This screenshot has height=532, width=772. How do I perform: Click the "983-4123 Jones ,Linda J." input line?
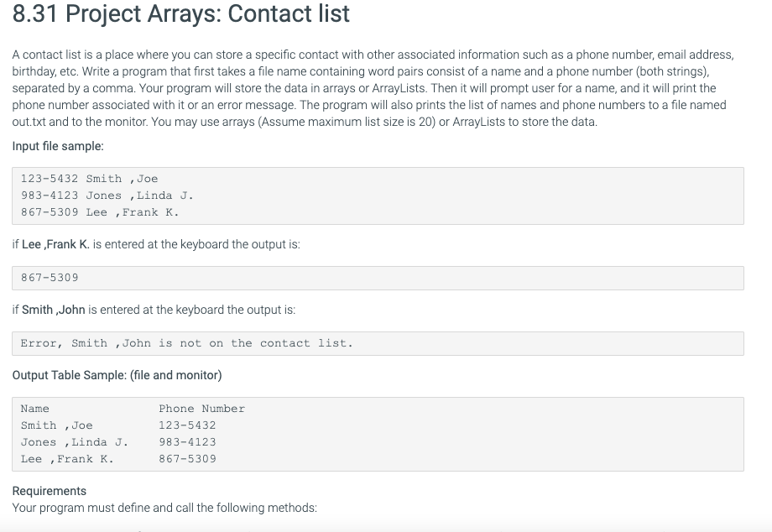pyautogui.click(x=107, y=196)
